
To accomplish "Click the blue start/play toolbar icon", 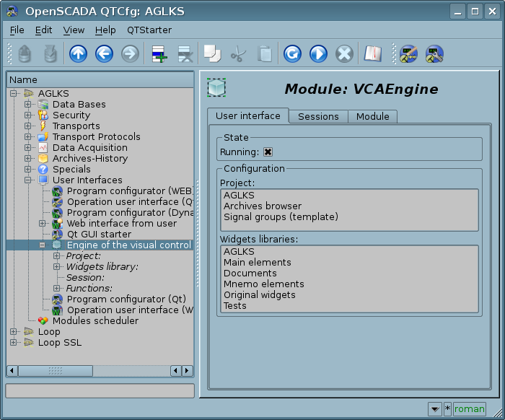I will tap(318, 53).
